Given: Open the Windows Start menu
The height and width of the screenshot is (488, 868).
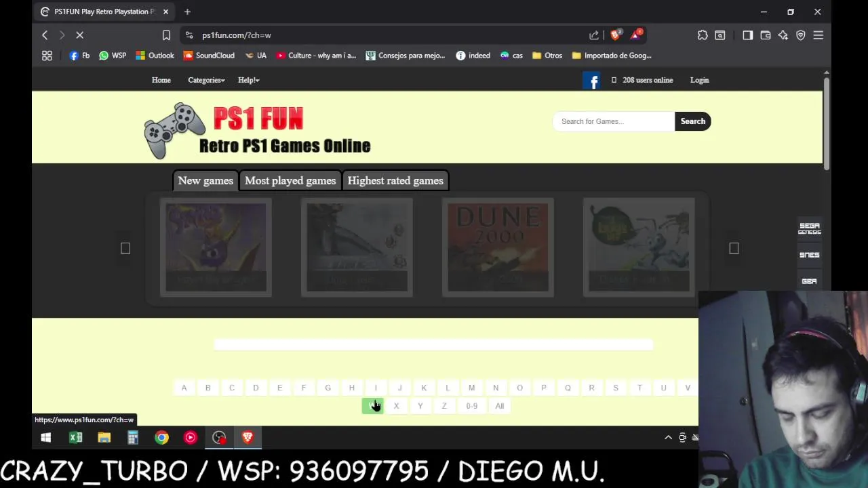Looking at the screenshot, I should click(x=45, y=438).
